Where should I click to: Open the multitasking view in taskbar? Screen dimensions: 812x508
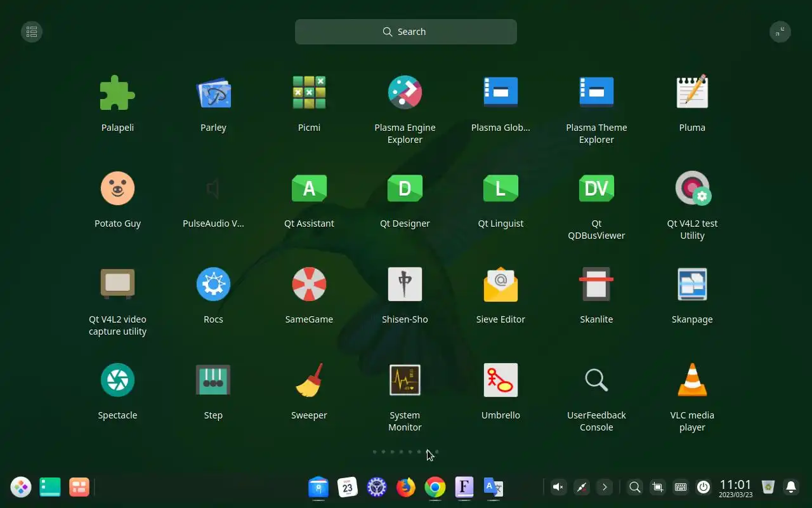pos(79,487)
